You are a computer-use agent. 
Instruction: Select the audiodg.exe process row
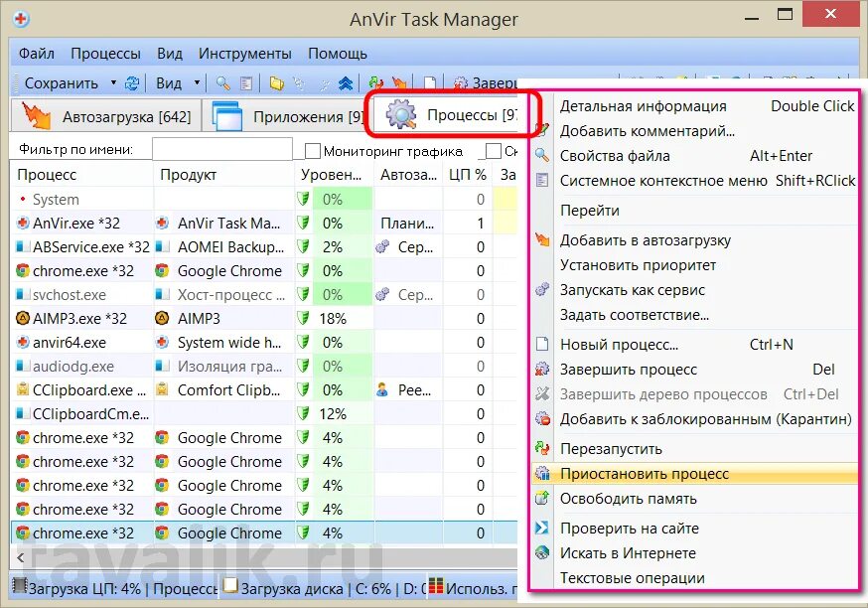pyautogui.click(x=264, y=366)
